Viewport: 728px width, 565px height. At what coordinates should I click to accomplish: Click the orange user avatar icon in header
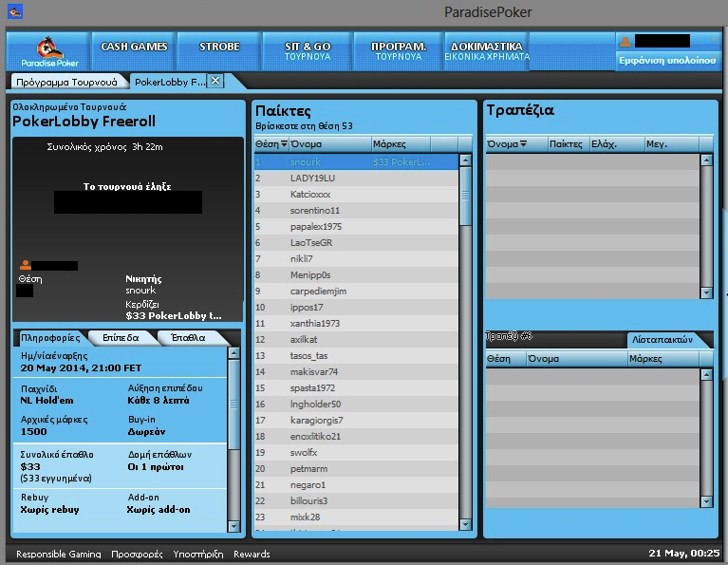[x=625, y=42]
